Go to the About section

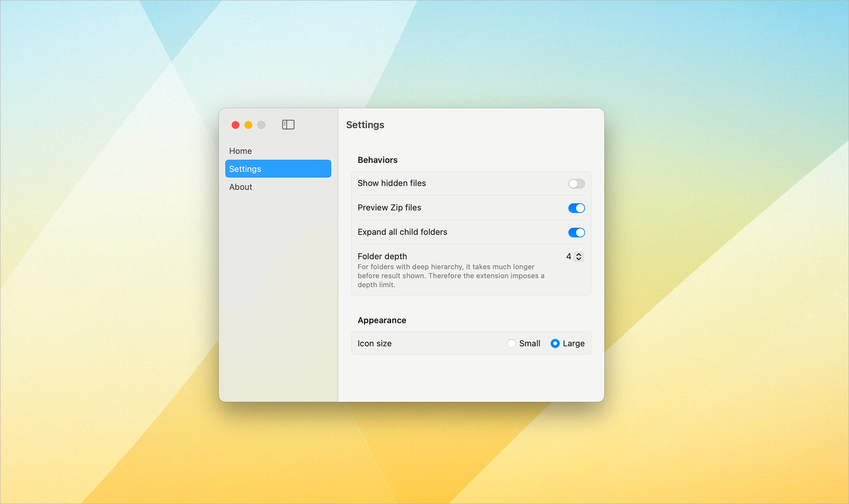pyautogui.click(x=241, y=187)
